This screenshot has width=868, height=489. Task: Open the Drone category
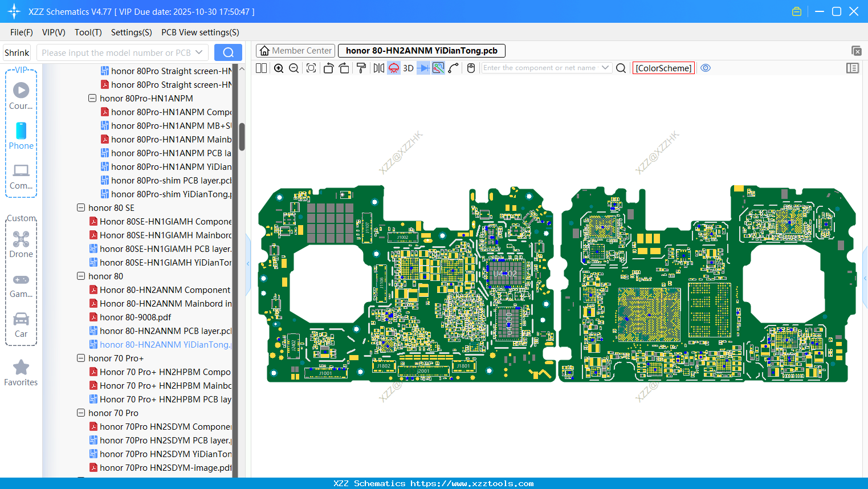coord(21,244)
